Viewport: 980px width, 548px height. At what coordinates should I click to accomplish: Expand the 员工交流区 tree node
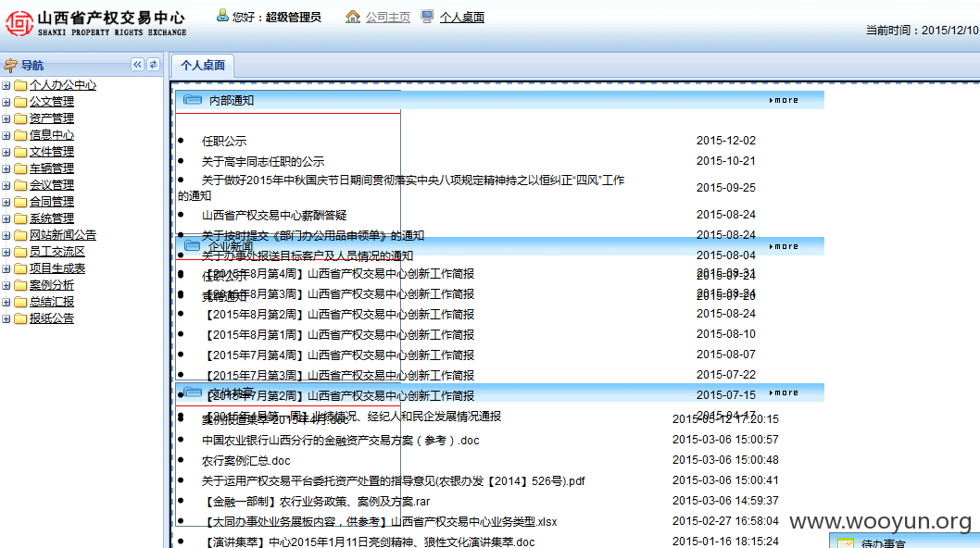click(x=6, y=253)
